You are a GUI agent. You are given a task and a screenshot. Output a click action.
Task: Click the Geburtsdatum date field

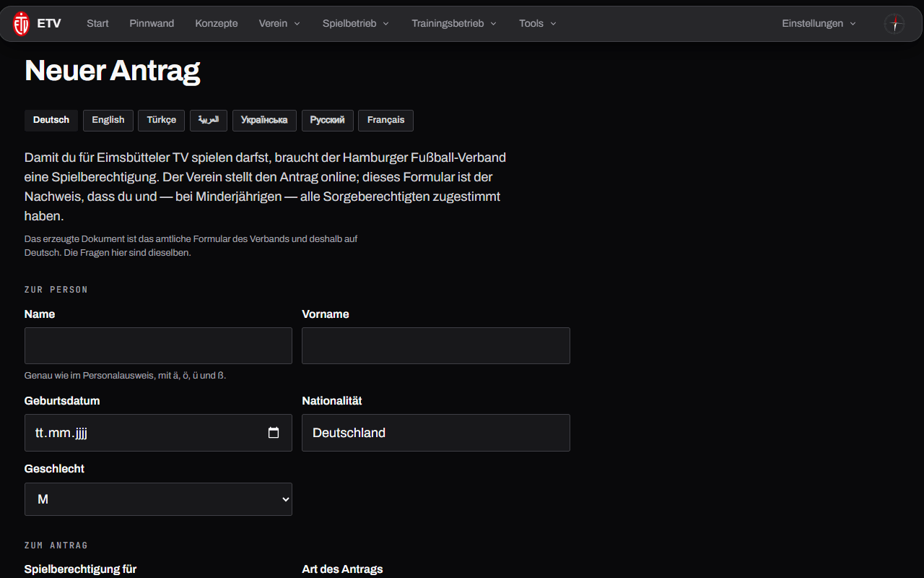coord(158,433)
